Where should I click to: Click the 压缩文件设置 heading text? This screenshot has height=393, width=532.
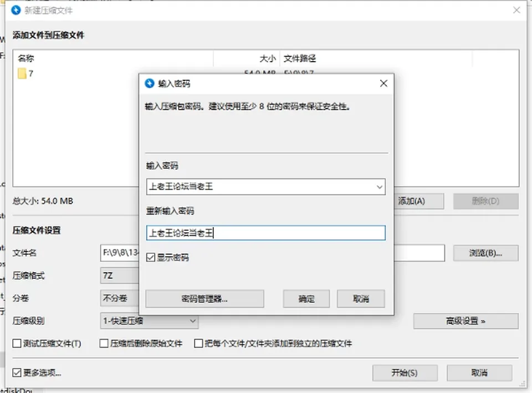click(x=37, y=231)
